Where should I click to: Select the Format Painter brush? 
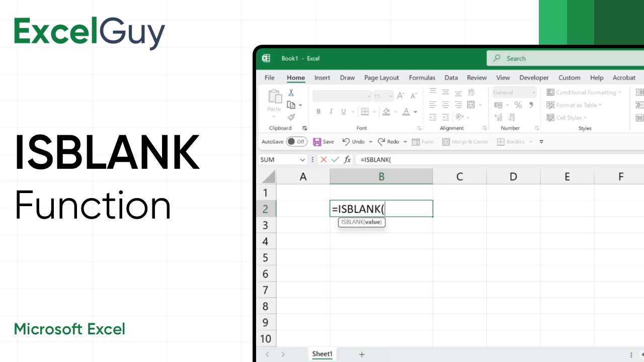[x=291, y=117]
